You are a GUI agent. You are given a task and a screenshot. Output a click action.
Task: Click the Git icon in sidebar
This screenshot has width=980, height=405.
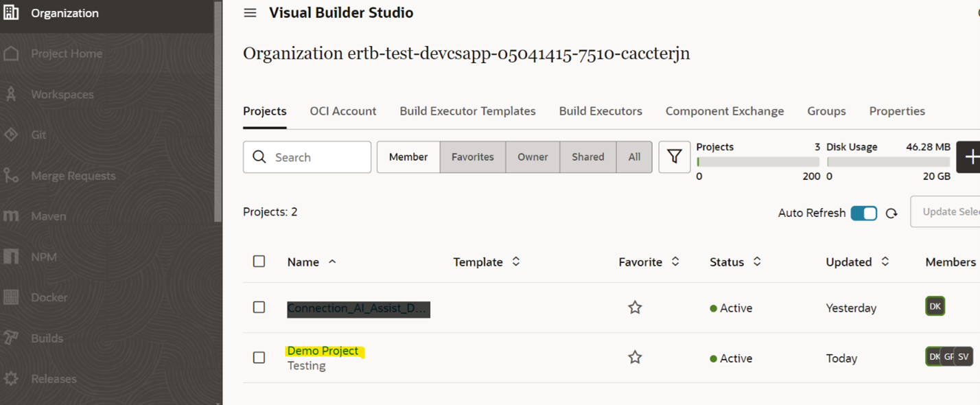pos(11,135)
